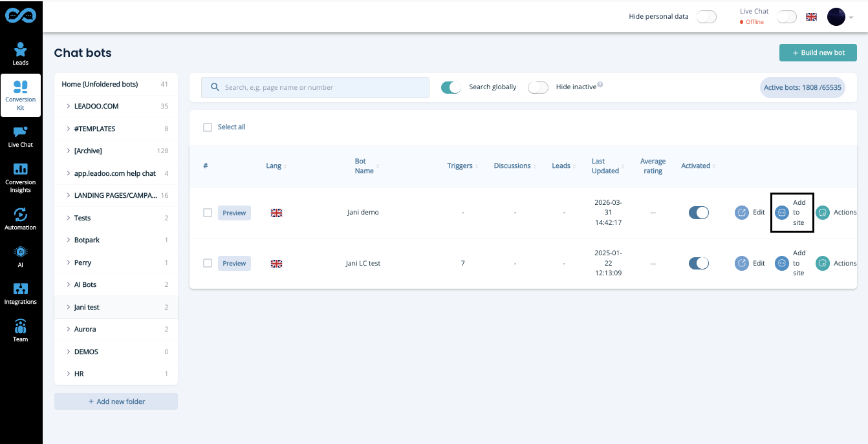Deactivate the Jani demo bot toggle

tap(699, 213)
